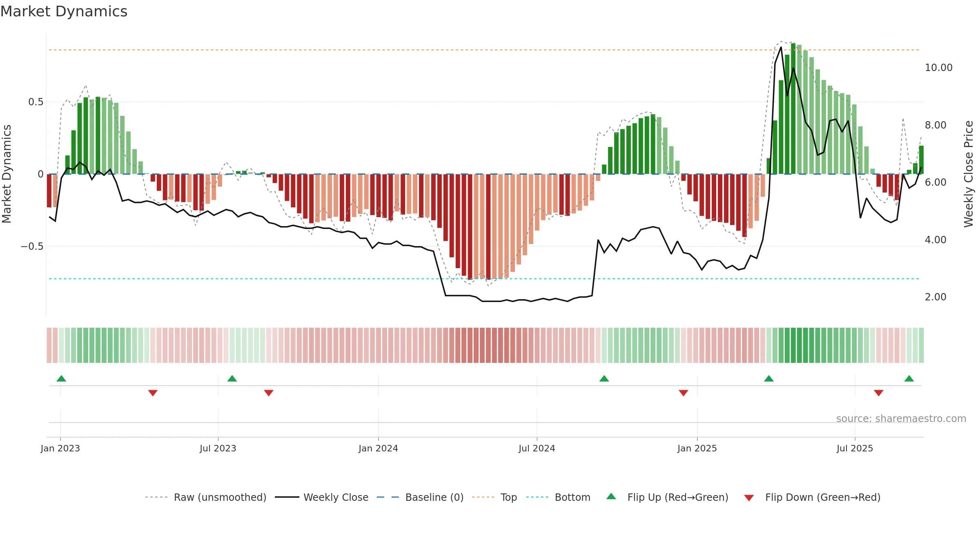Click the flip-up marker just after Jul 2023
This screenshot has height=551, width=980.
(232, 378)
